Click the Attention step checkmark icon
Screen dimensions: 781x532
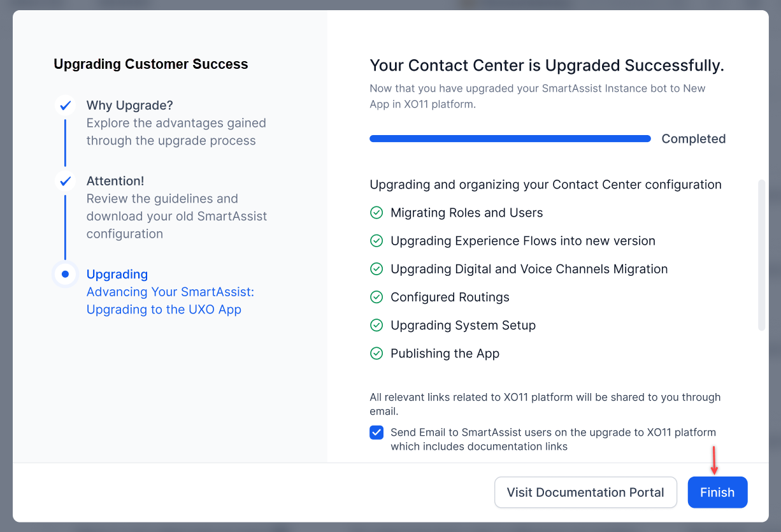[x=65, y=182]
